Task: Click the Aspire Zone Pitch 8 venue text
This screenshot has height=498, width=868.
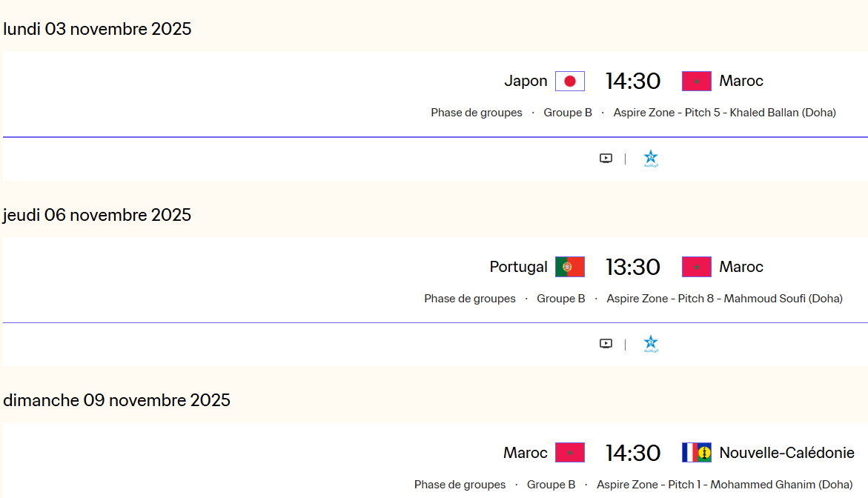Action: pyautogui.click(x=724, y=299)
